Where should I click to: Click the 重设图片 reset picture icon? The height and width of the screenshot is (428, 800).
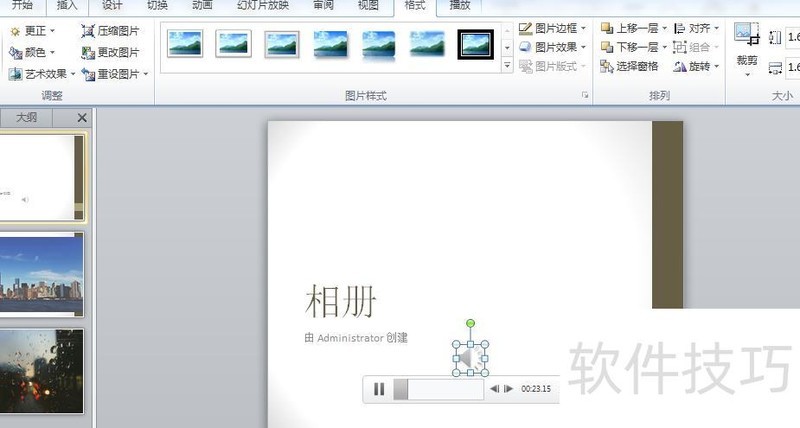click(x=88, y=74)
